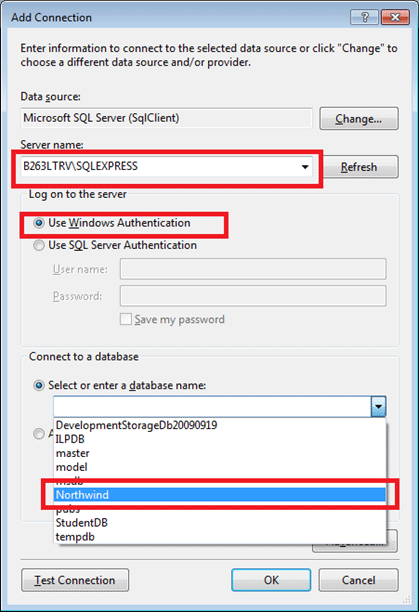Select the master database entry
The width and height of the screenshot is (419, 612).
tap(220, 453)
